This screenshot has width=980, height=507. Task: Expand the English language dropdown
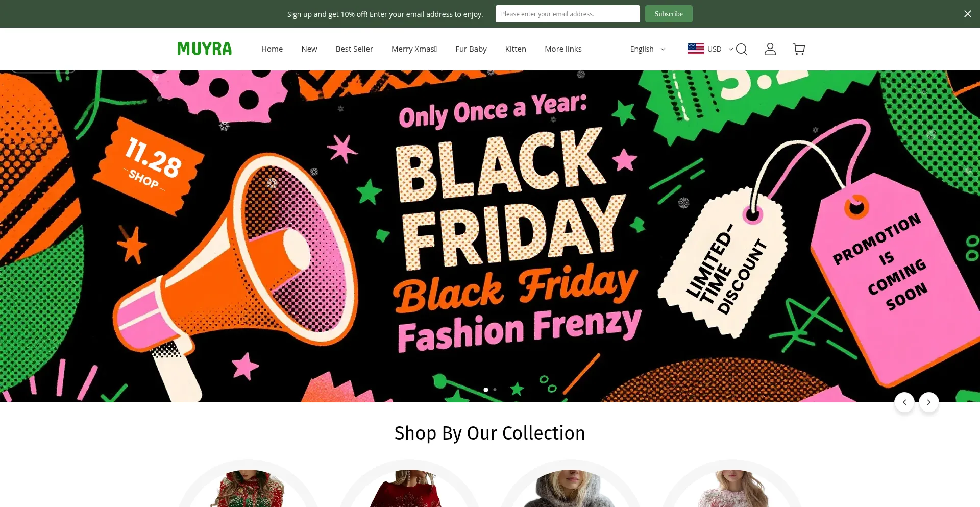point(647,49)
